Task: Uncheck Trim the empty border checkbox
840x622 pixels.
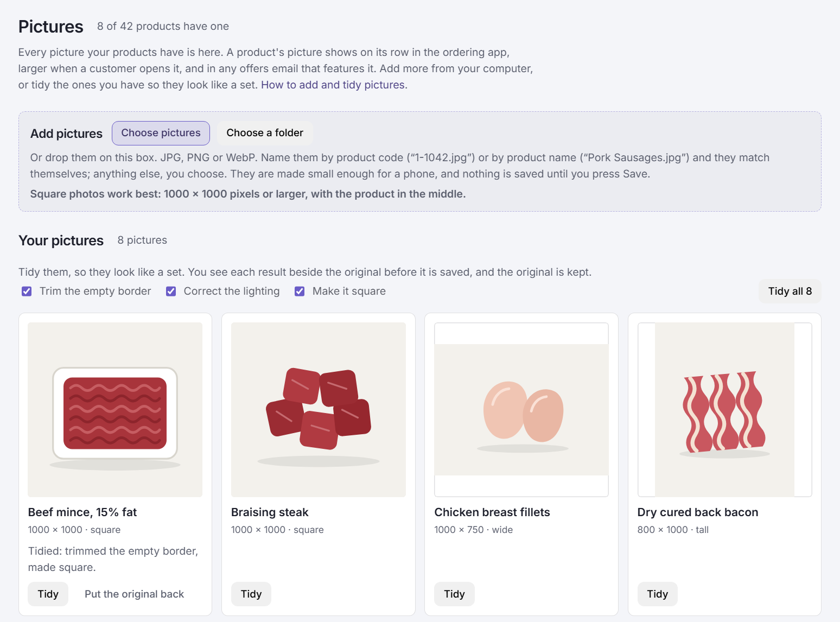Action: (x=27, y=291)
